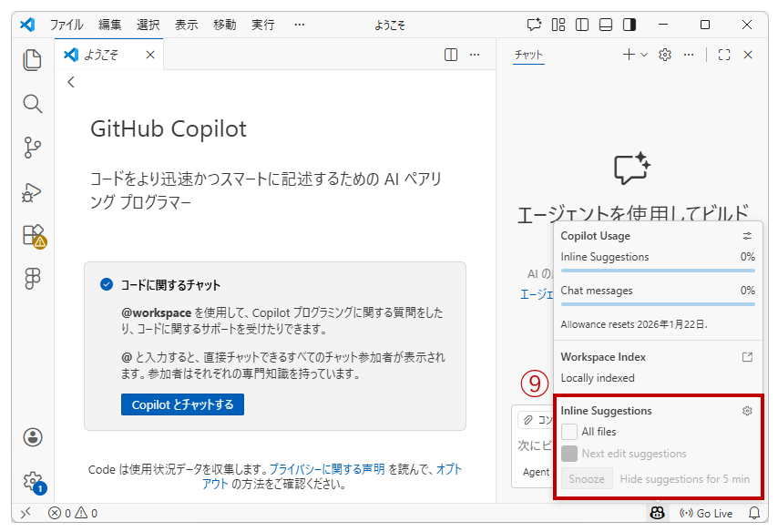Open the Run and Debug view
Image resolution: width=778 pixels, height=532 pixels.
[x=33, y=191]
